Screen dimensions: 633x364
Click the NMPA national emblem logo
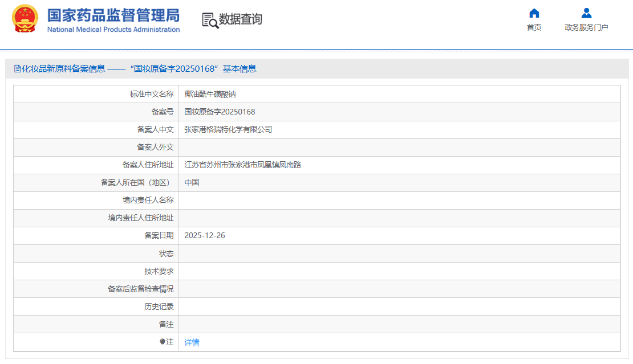25,19
